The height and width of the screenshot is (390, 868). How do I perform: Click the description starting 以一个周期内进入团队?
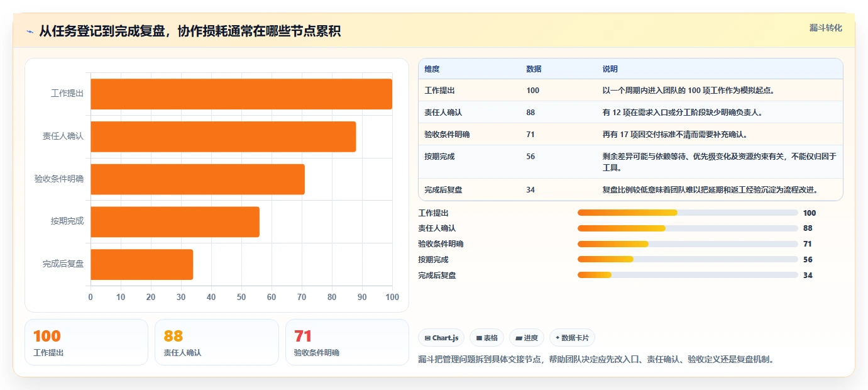coord(688,90)
